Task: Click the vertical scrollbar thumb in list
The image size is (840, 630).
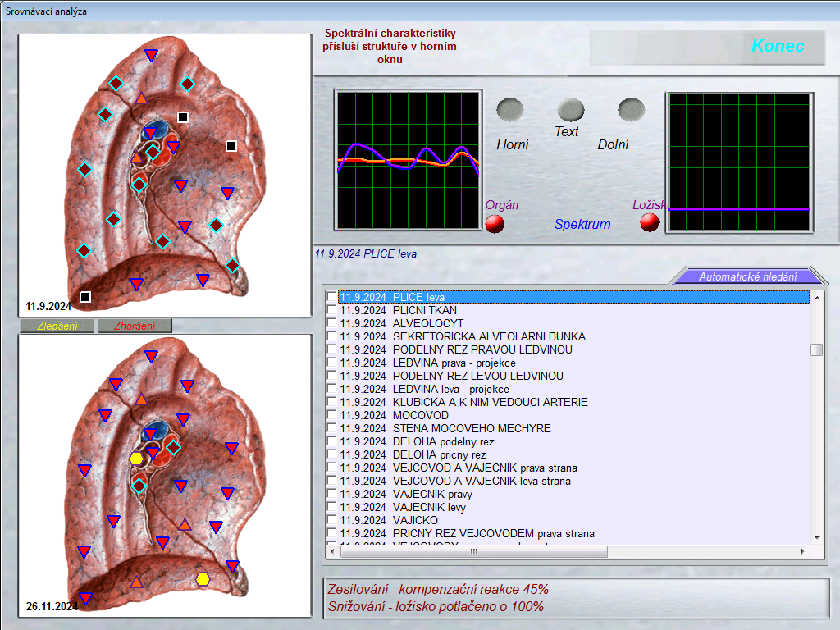Action: point(816,349)
